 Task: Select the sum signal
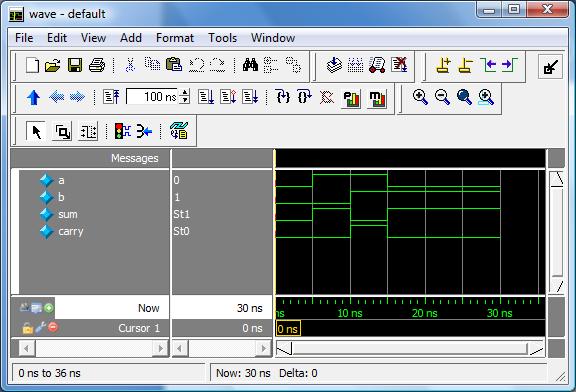pyautogui.click(x=68, y=214)
